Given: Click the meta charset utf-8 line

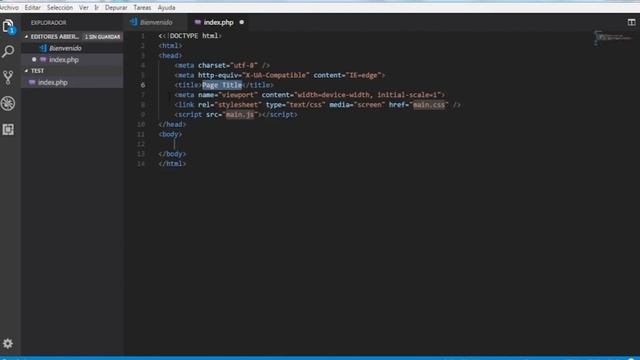Looking at the screenshot, I should [x=222, y=65].
